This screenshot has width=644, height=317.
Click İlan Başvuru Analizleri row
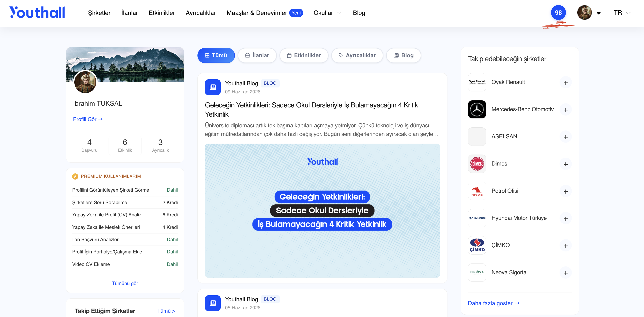pyautogui.click(x=125, y=240)
